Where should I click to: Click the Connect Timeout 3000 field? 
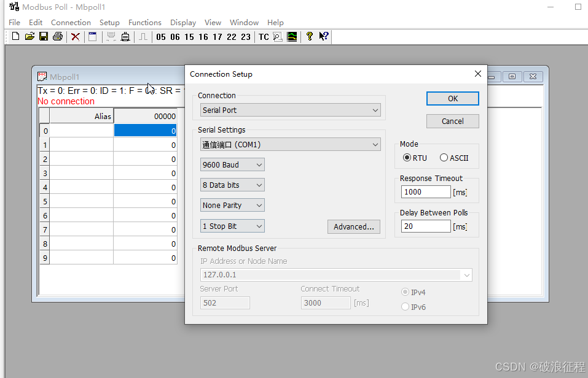(326, 303)
